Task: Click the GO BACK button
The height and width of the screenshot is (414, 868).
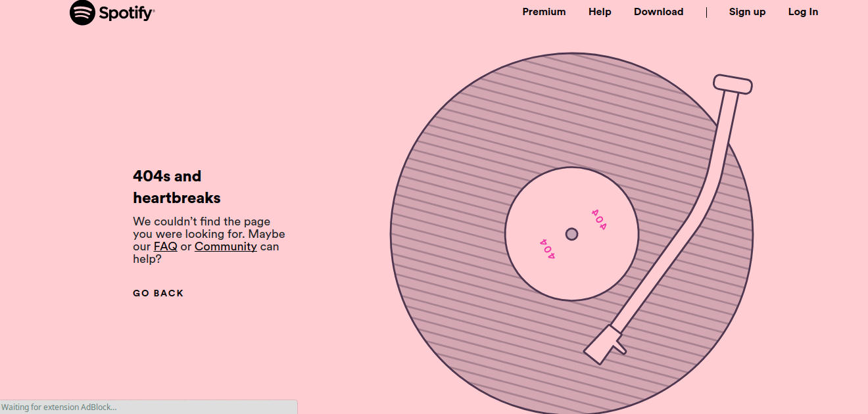Action: pyautogui.click(x=158, y=293)
